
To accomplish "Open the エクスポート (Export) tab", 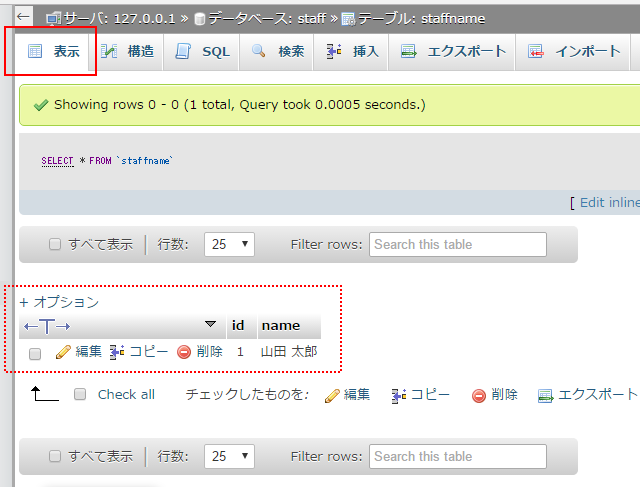I will [453, 51].
